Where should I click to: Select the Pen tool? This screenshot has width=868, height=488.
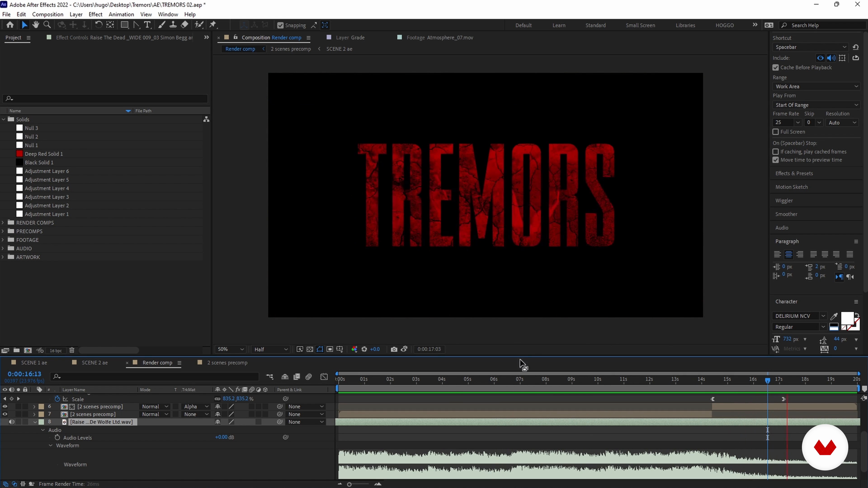pos(136,25)
